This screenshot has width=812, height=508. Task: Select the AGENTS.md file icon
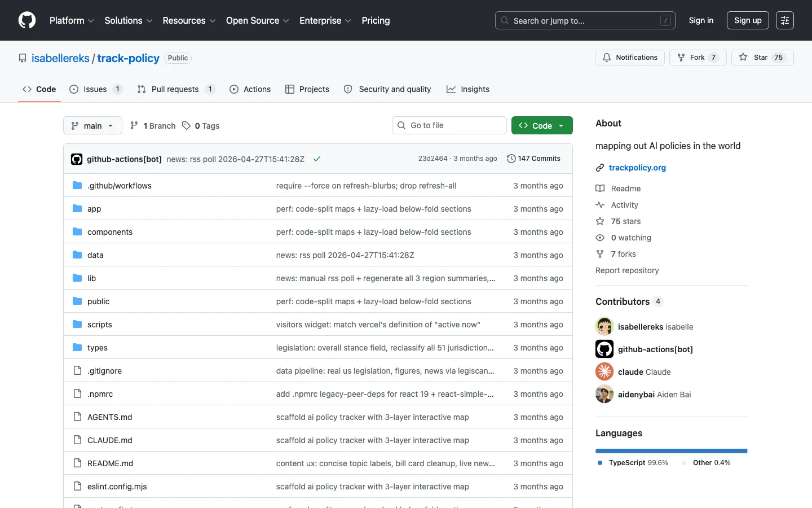[x=77, y=417]
